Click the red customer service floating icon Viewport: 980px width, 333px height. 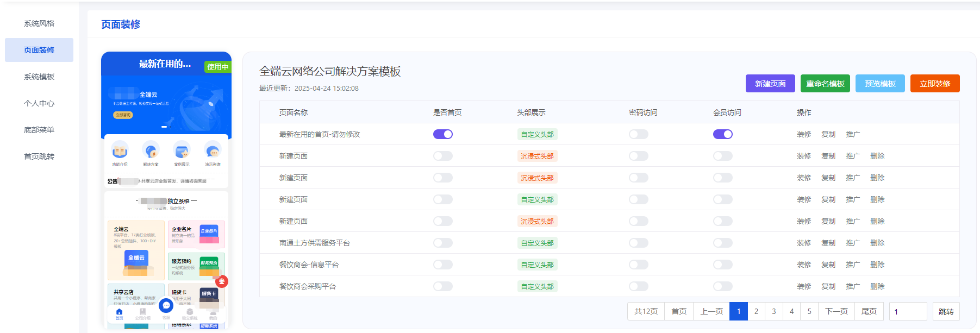[x=222, y=281]
